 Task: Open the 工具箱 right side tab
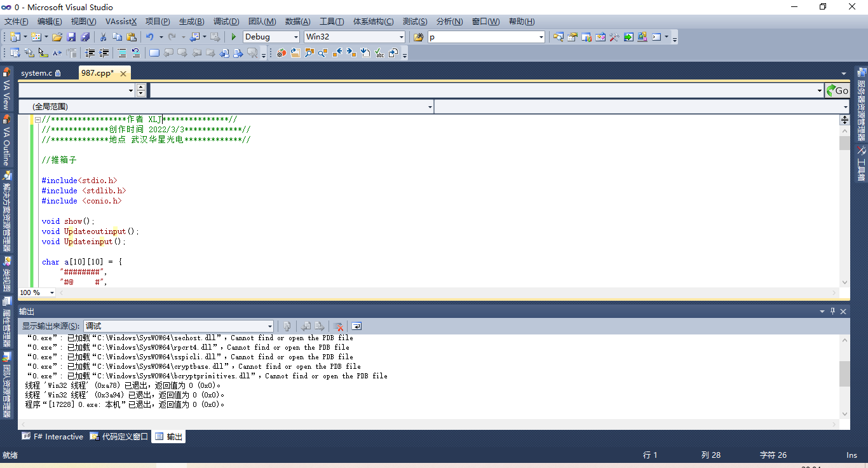[861, 165]
